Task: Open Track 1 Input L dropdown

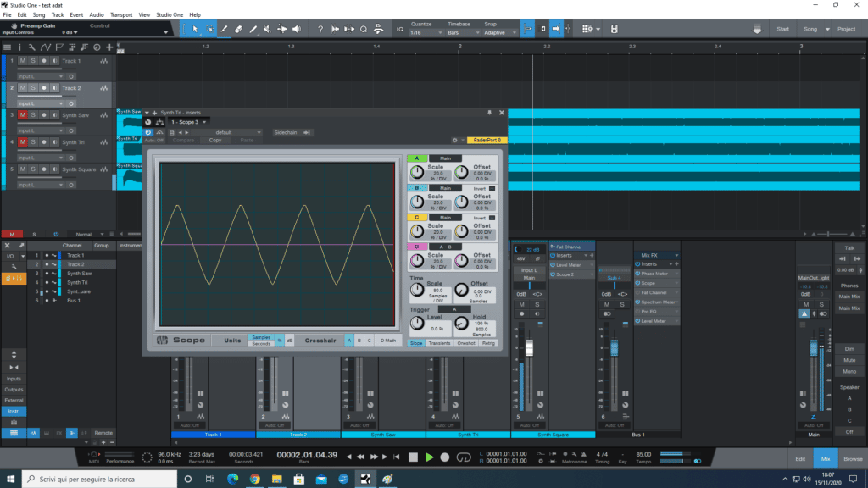Action: coord(41,76)
